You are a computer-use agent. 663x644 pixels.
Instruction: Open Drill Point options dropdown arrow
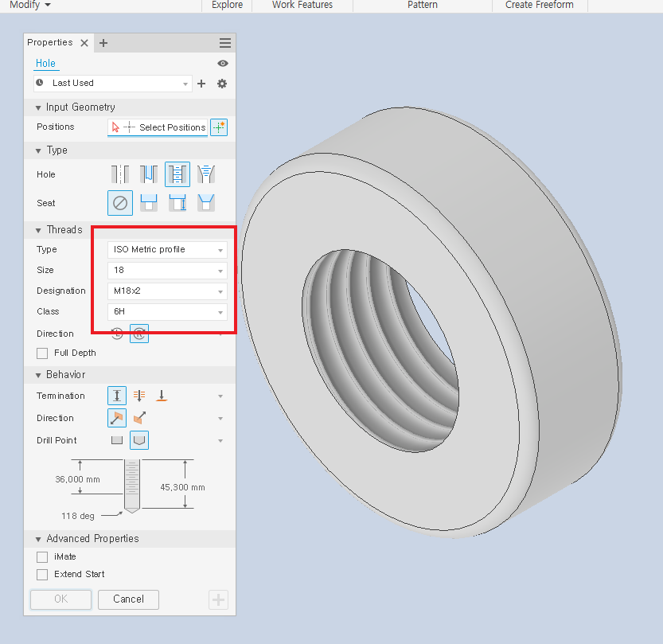[x=220, y=440]
